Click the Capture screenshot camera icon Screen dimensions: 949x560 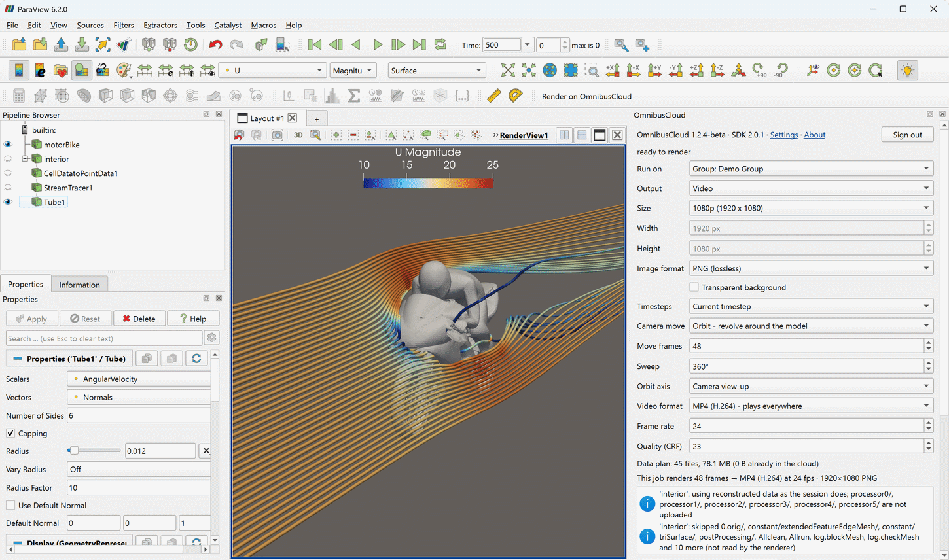[x=278, y=135]
